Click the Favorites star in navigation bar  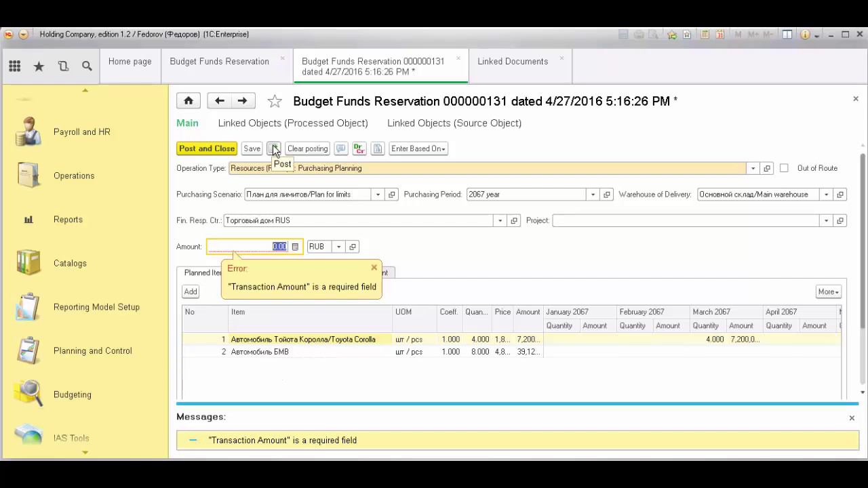click(x=39, y=66)
